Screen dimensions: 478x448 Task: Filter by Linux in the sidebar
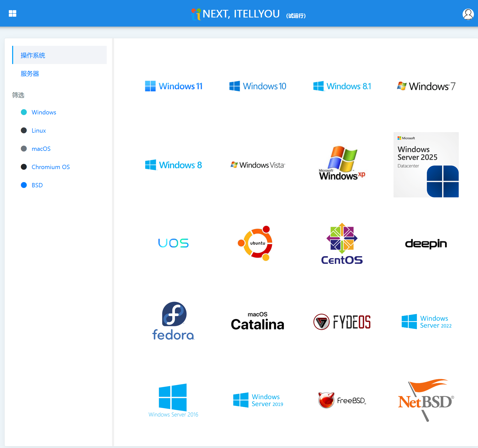[39, 131]
